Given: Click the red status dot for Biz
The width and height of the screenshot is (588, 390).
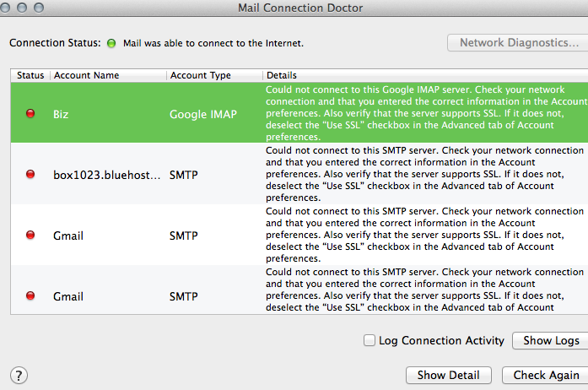Looking at the screenshot, I should tap(30, 113).
